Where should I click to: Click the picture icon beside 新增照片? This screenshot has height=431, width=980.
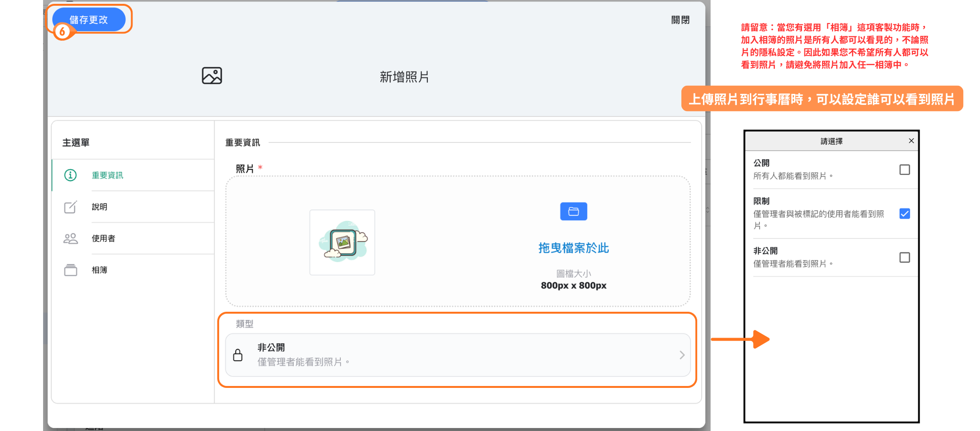tap(212, 76)
